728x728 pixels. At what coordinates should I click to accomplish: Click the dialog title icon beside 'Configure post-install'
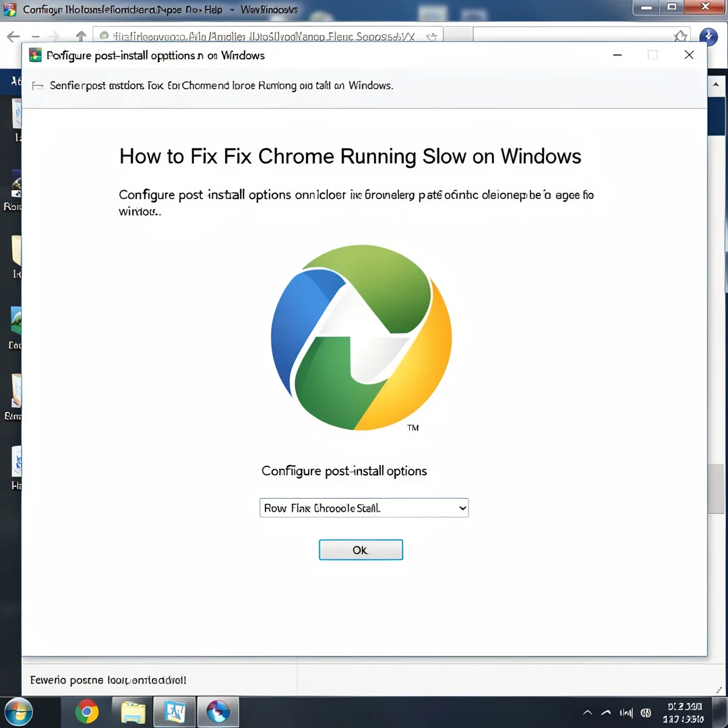(35, 55)
